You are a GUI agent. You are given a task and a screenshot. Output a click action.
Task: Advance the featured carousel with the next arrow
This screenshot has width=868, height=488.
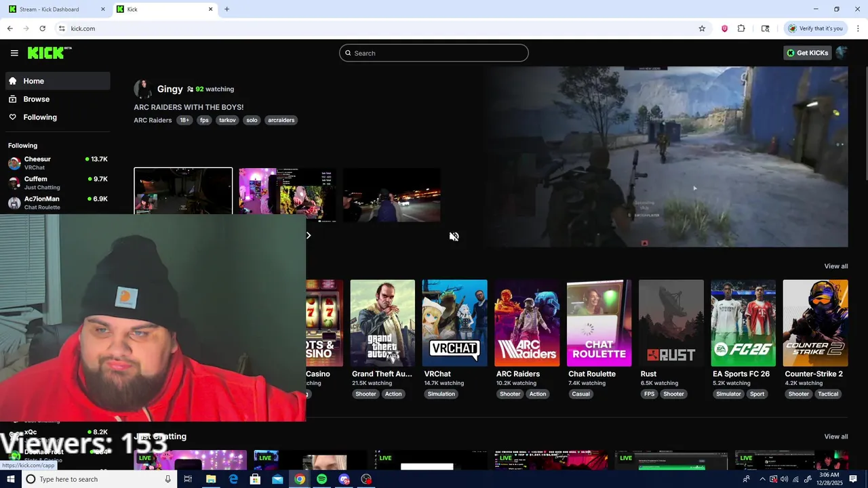309,235
